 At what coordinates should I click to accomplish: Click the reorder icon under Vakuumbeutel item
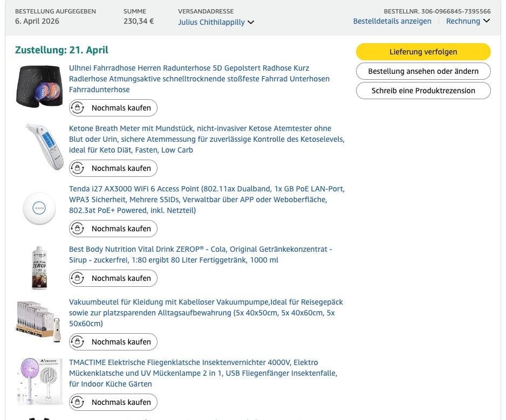tap(78, 342)
